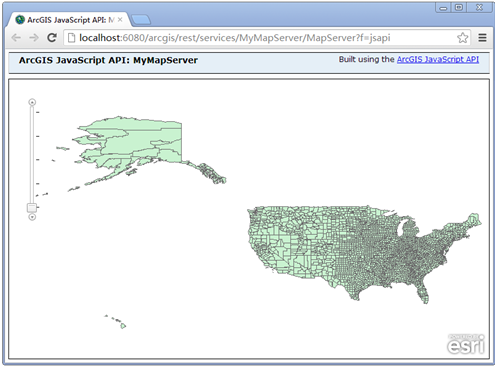Maximize the browser window

tap(459, 8)
